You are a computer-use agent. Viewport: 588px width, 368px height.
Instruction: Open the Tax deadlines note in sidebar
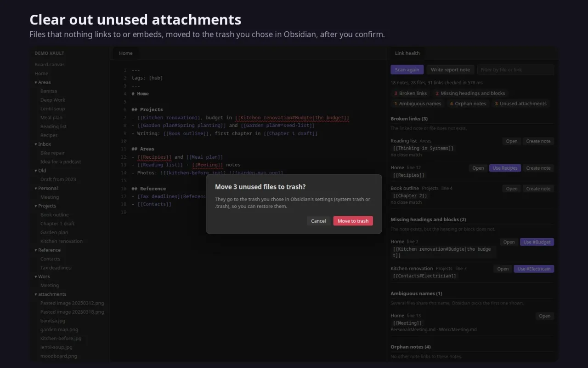point(56,268)
